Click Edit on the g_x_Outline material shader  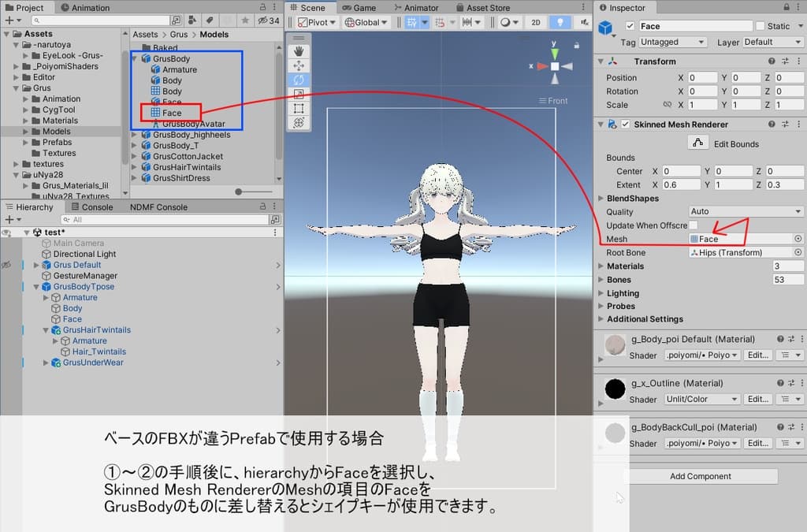757,399
